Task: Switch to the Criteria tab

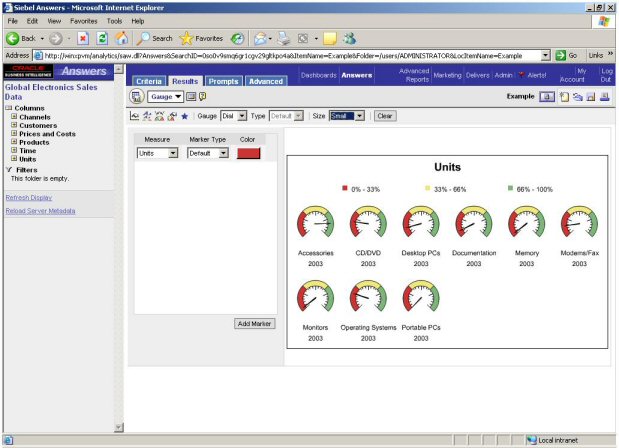Action: 149,81
